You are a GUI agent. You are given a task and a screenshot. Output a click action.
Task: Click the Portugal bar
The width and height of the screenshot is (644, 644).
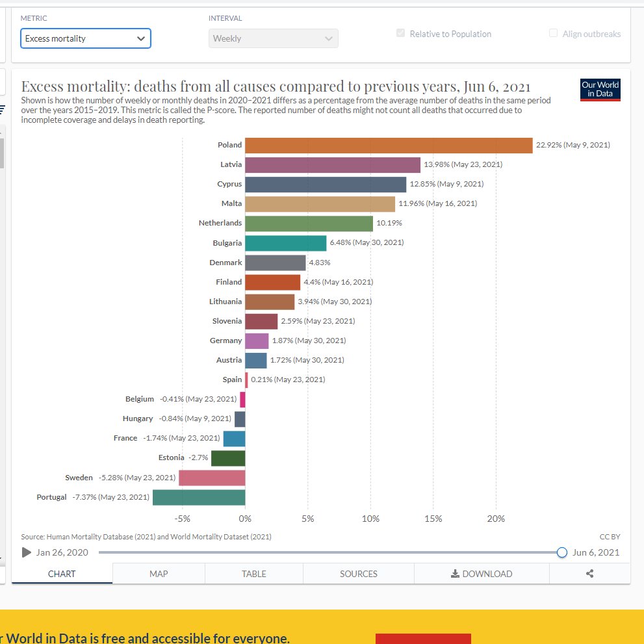click(x=199, y=497)
